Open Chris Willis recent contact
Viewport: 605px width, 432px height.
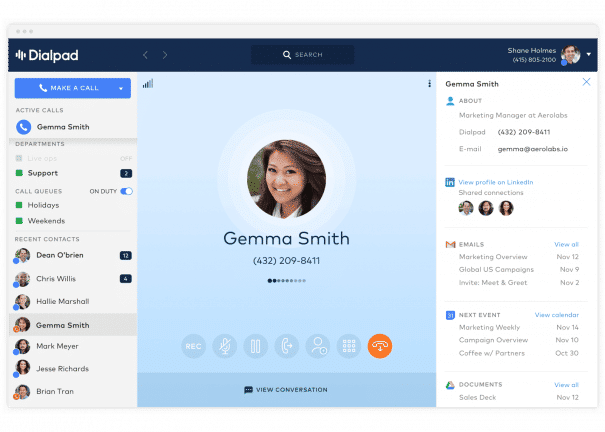click(x=73, y=279)
